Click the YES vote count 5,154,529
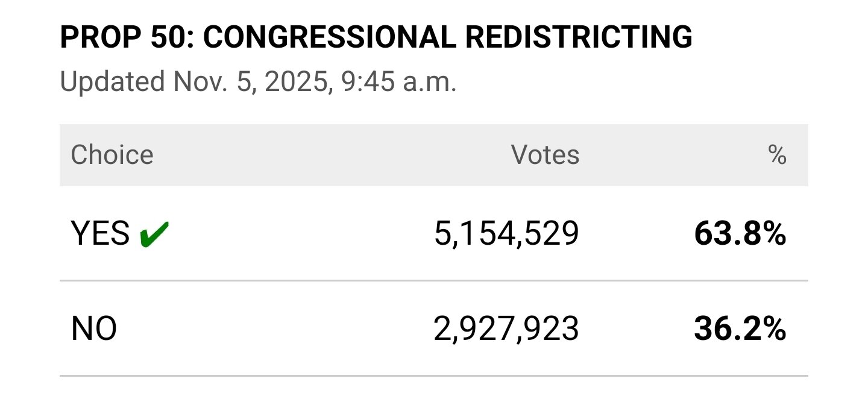Screen dimensions: 868x393 (x=506, y=234)
